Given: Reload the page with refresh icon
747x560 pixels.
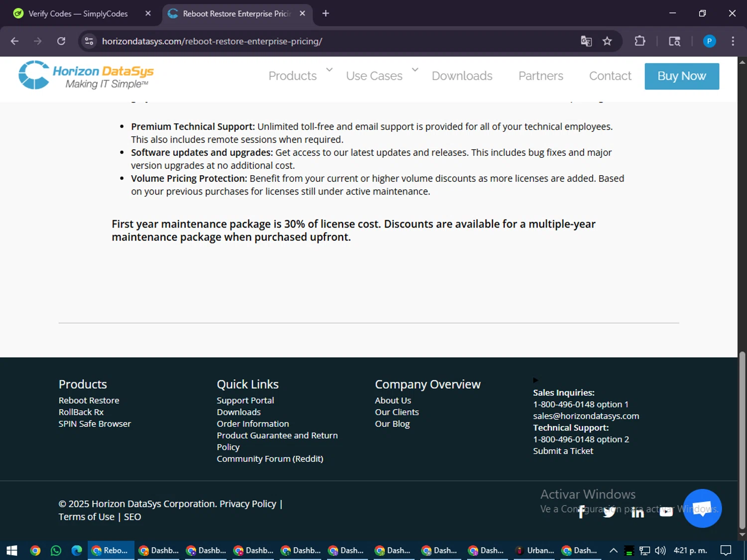Looking at the screenshot, I should click(x=61, y=41).
